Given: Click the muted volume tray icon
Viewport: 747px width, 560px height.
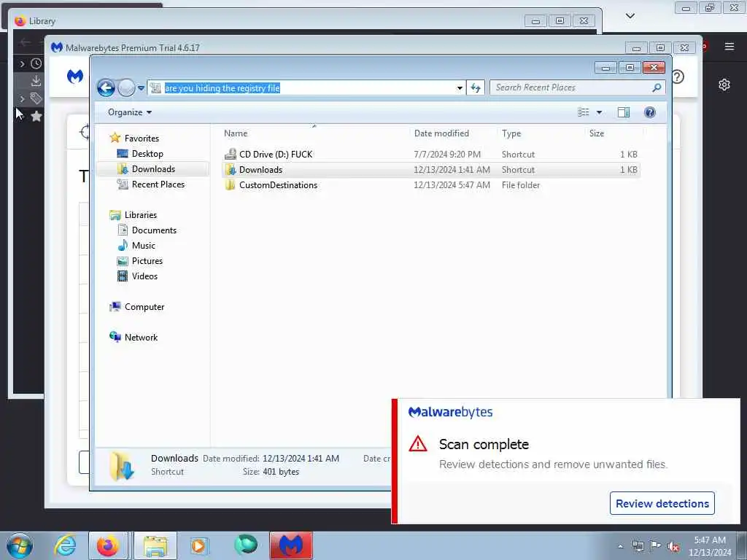Looking at the screenshot, I should pos(673,546).
